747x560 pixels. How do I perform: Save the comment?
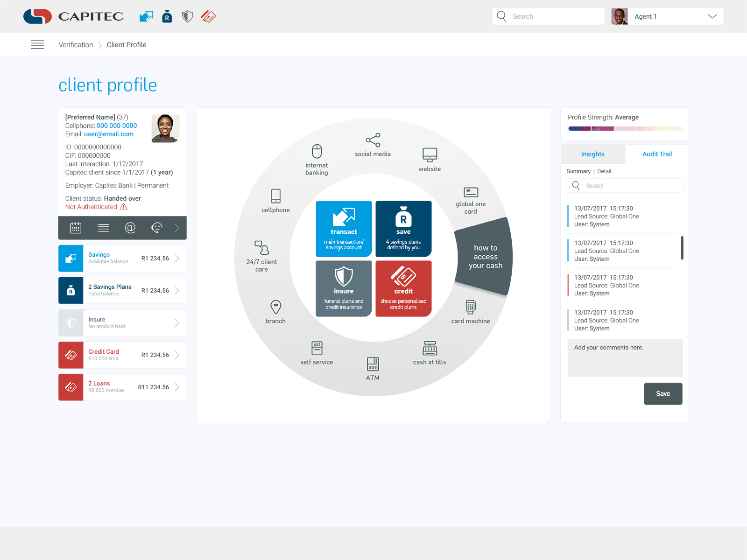click(663, 394)
